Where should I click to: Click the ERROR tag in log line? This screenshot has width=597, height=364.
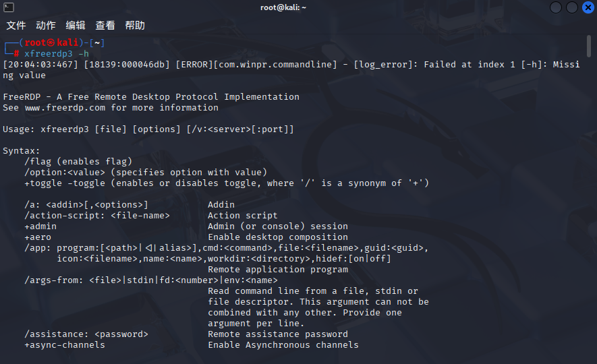[x=194, y=65]
